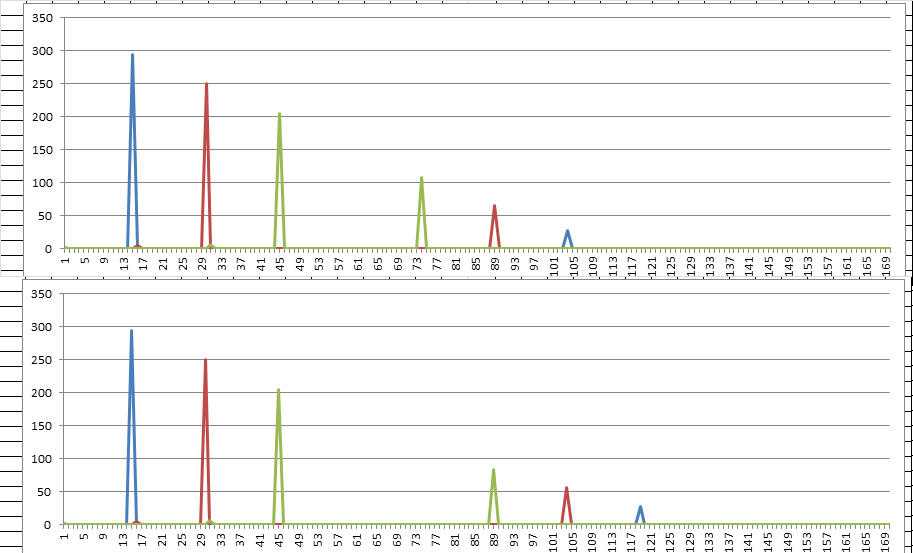
Task: Click lower chart's green peak at 89
Action: [493, 497]
